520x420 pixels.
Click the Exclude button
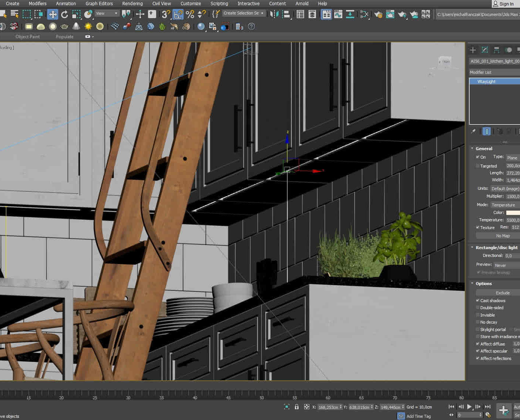(x=498, y=292)
